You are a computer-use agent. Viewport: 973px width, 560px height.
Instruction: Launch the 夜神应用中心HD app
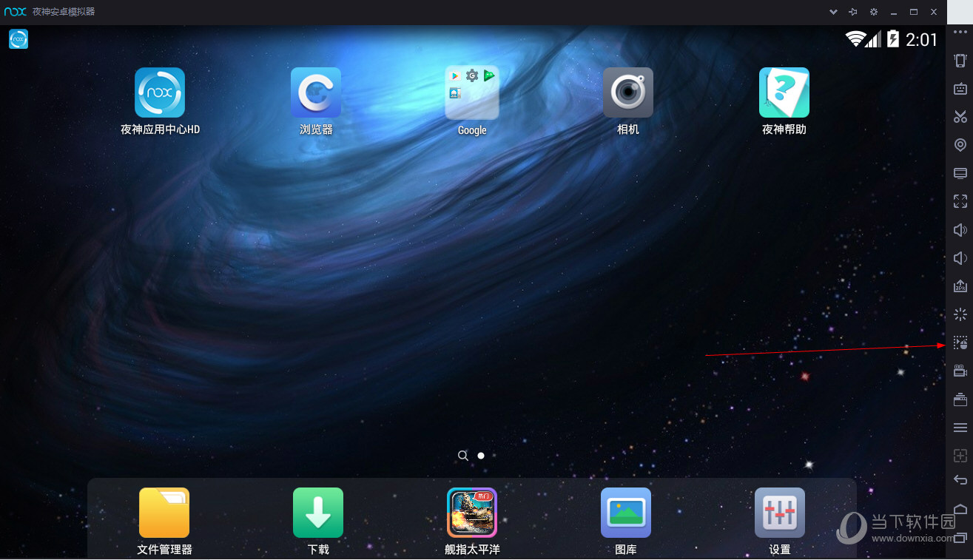pos(160,93)
